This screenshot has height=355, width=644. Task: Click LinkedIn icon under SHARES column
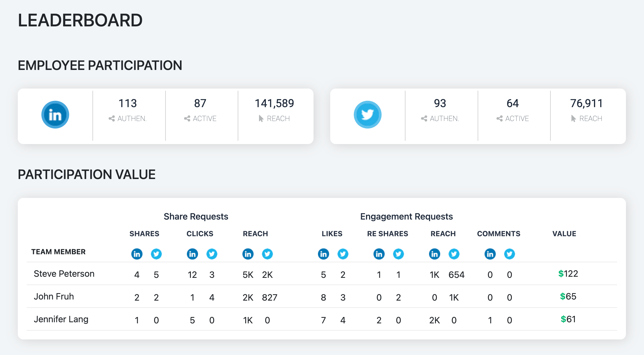coord(137,254)
